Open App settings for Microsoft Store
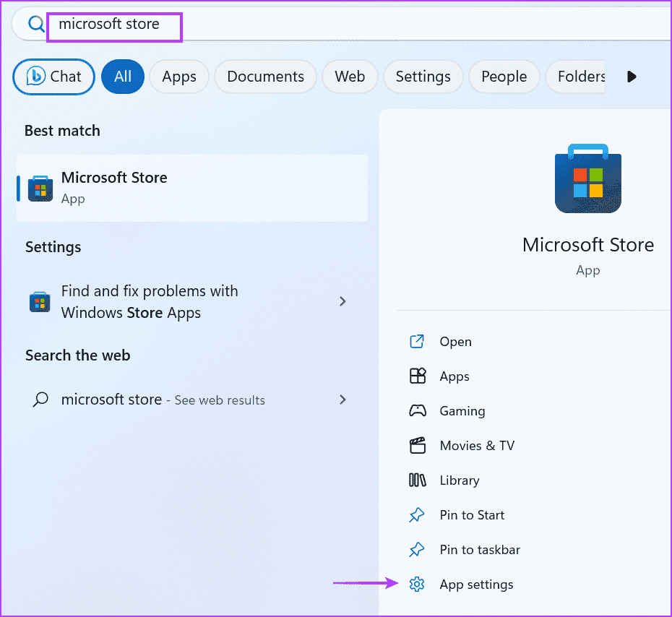This screenshot has width=672, height=617. (476, 584)
